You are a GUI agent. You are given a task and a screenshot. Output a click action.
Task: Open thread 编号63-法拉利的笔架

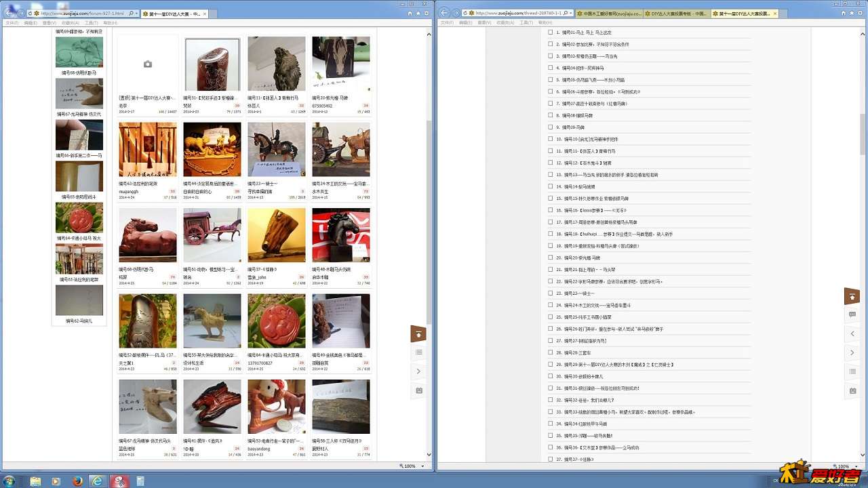pyautogui.click(x=138, y=184)
